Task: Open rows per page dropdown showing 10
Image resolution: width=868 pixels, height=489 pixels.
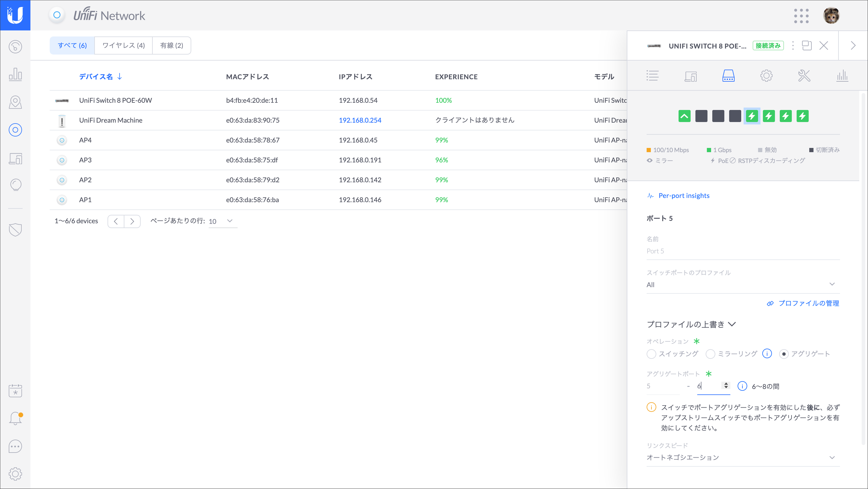Action: 223,221
